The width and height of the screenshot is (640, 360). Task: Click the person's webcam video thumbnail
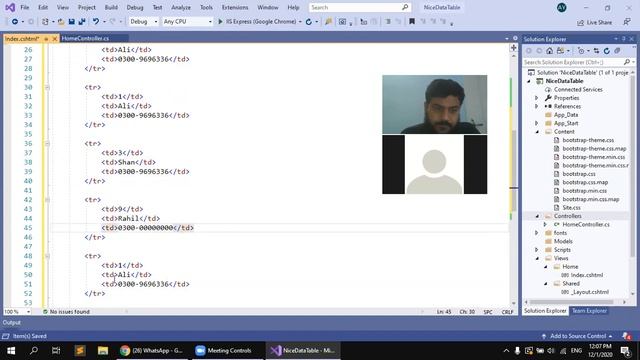tap(434, 104)
